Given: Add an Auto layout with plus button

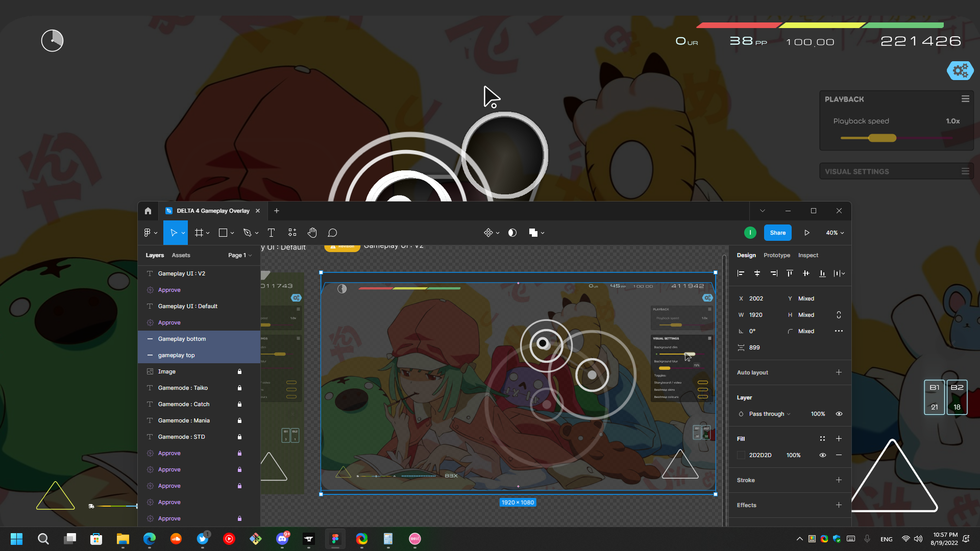Looking at the screenshot, I should pyautogui.click(x=839, y=372).
